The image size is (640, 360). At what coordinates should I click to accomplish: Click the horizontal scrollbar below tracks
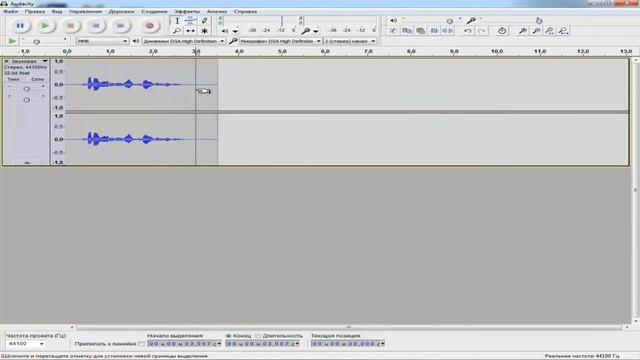349,327
